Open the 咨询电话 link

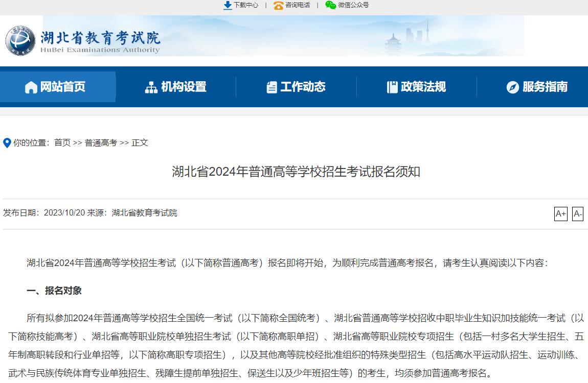298,5
